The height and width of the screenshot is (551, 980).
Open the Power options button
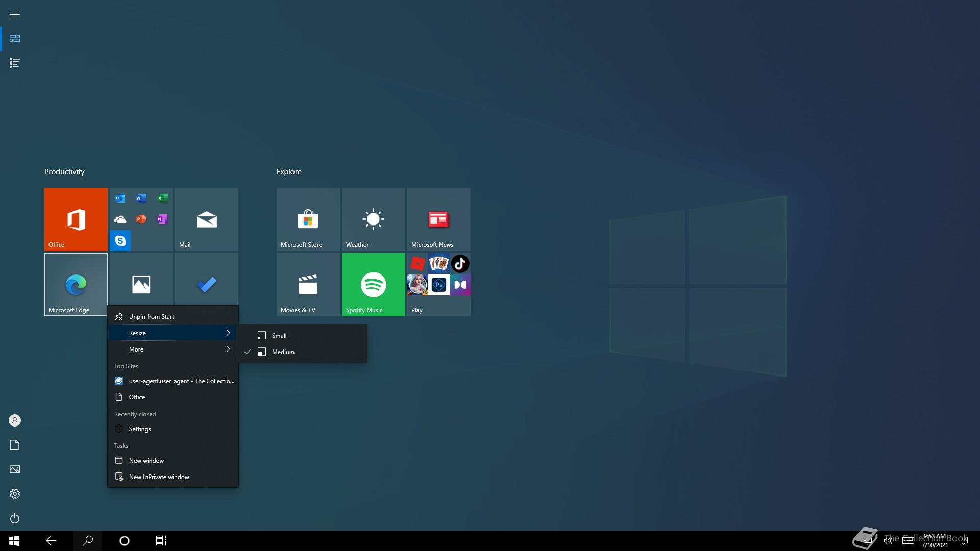pyautogui.click(x=15, y=518)
